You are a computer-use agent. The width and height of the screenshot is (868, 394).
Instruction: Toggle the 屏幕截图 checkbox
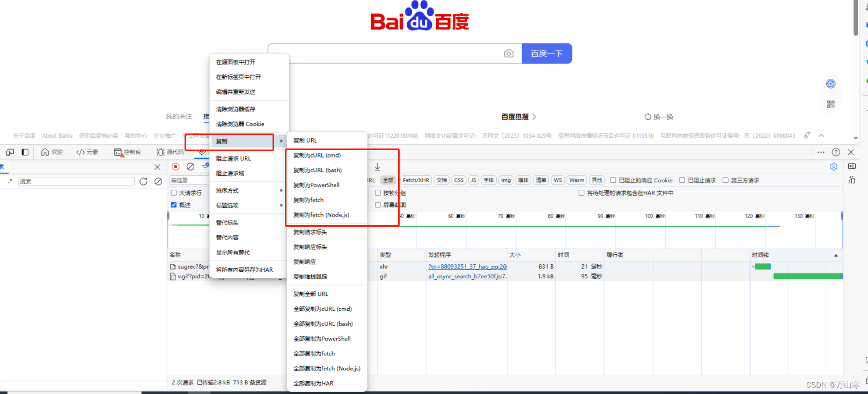pos(378,205)
